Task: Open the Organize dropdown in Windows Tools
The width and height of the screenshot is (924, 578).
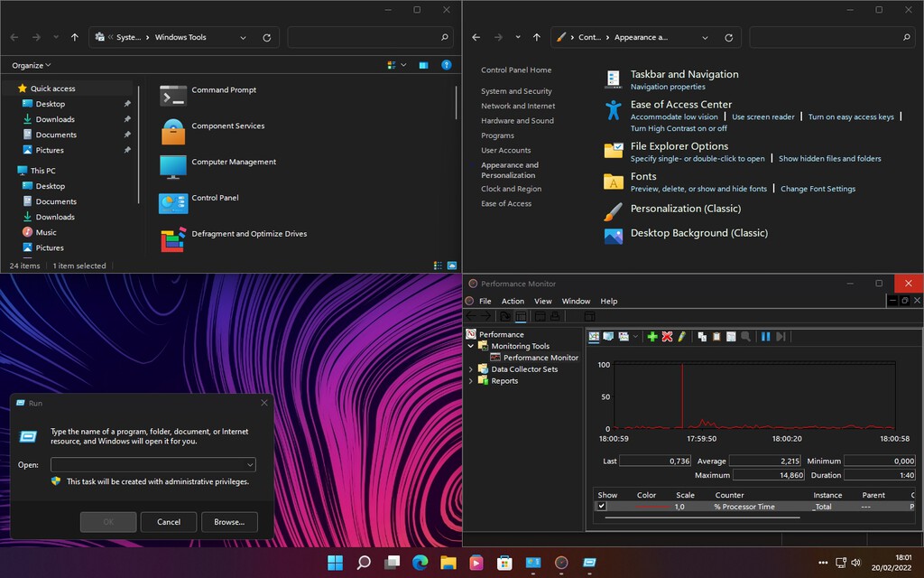Action: pyautogui.click(x=30, y=64)
